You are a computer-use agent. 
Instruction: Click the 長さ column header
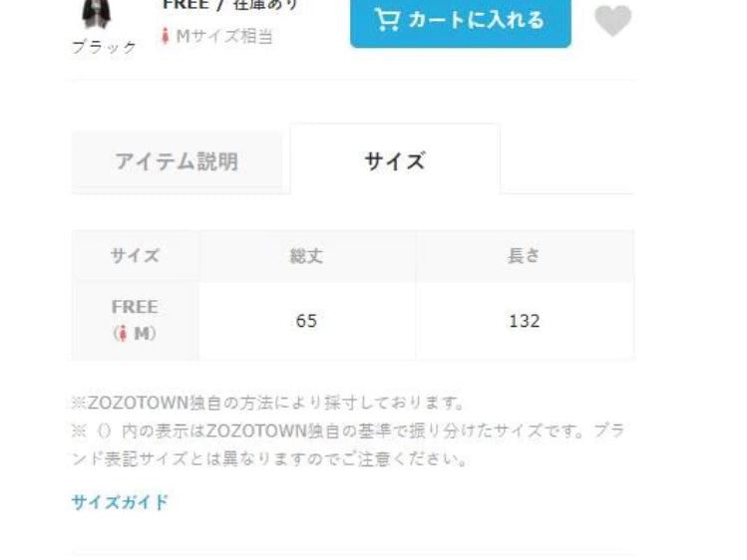click(525, 255)
